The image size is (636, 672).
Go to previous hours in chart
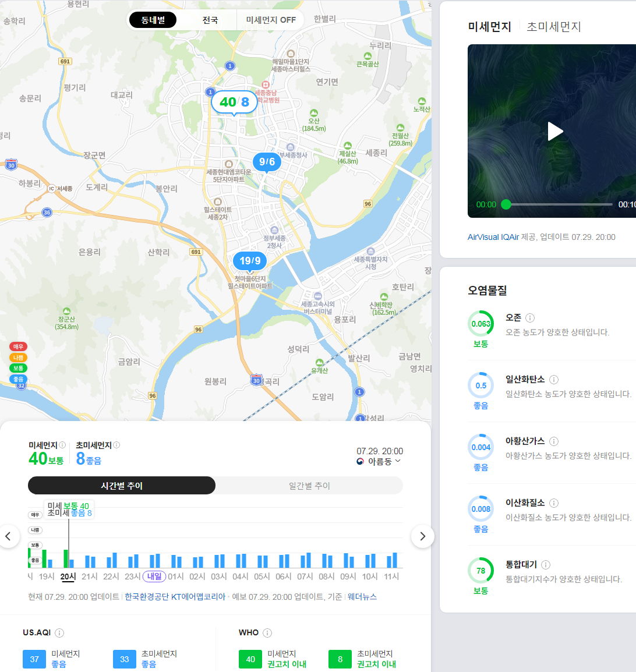click(8, 536)
